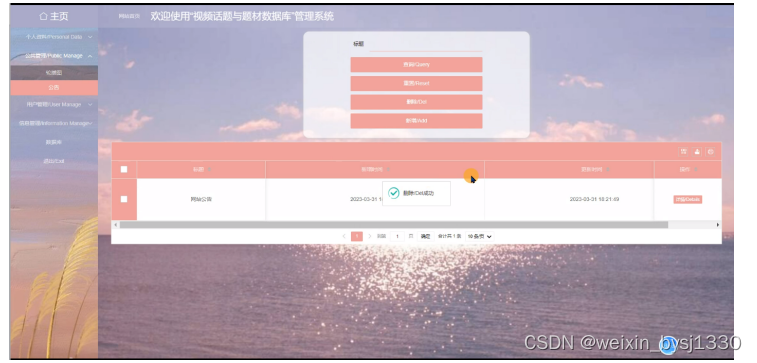Collapse the Public Manage sidebar menu

coord(54,56)
